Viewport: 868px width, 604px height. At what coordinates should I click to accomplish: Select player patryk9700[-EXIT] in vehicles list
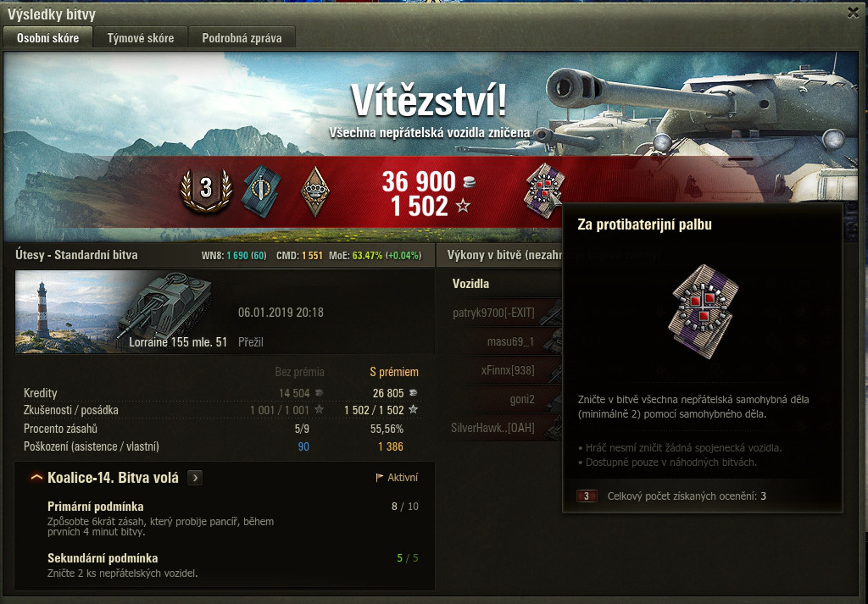[x=494, y=313]
